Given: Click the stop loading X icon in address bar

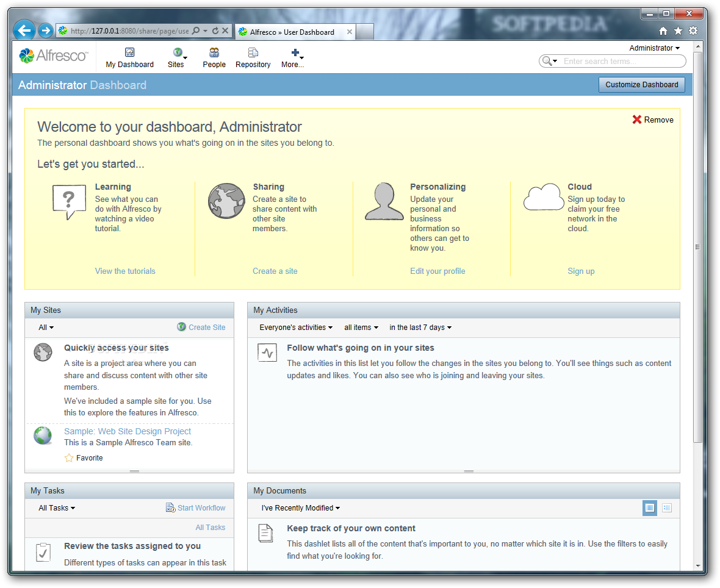Looking at the screenshot, I should click(225, 30).
